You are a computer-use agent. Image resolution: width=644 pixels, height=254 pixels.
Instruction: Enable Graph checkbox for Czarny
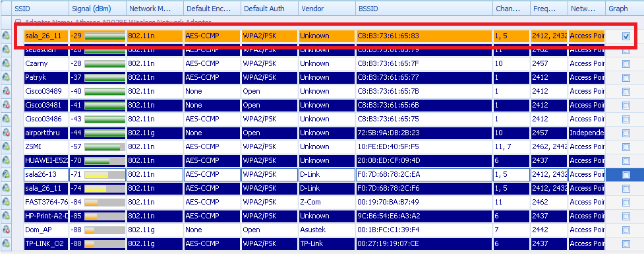[626, 64]
